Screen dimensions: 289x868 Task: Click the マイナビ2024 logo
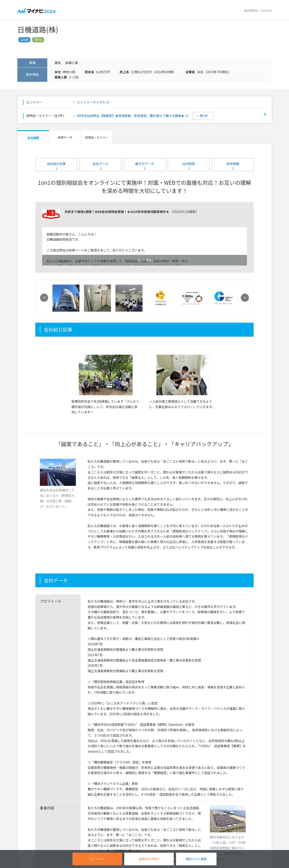pyautogui.click(x=36, y=11)
